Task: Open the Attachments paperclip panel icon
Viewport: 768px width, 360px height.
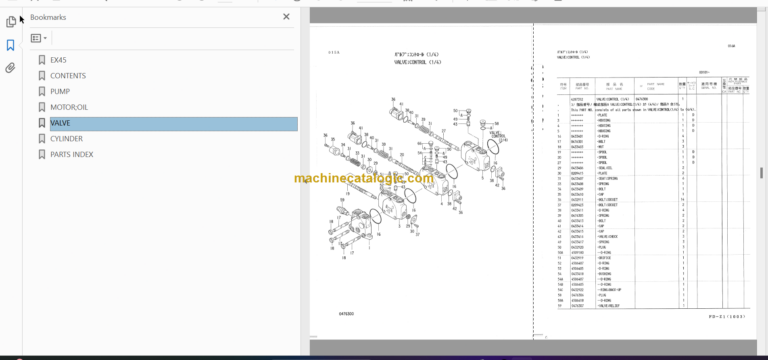Action: [x=11, y=68]
